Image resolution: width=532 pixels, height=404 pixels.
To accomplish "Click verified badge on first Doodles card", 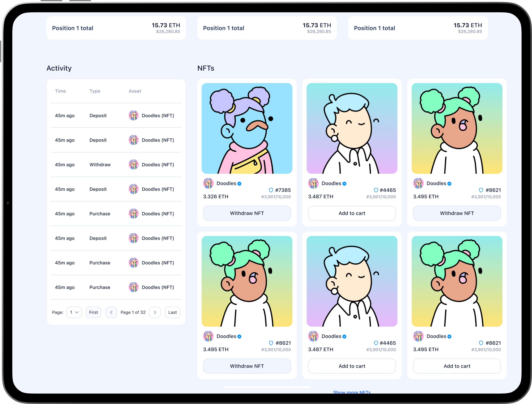I will coord(239,184).
